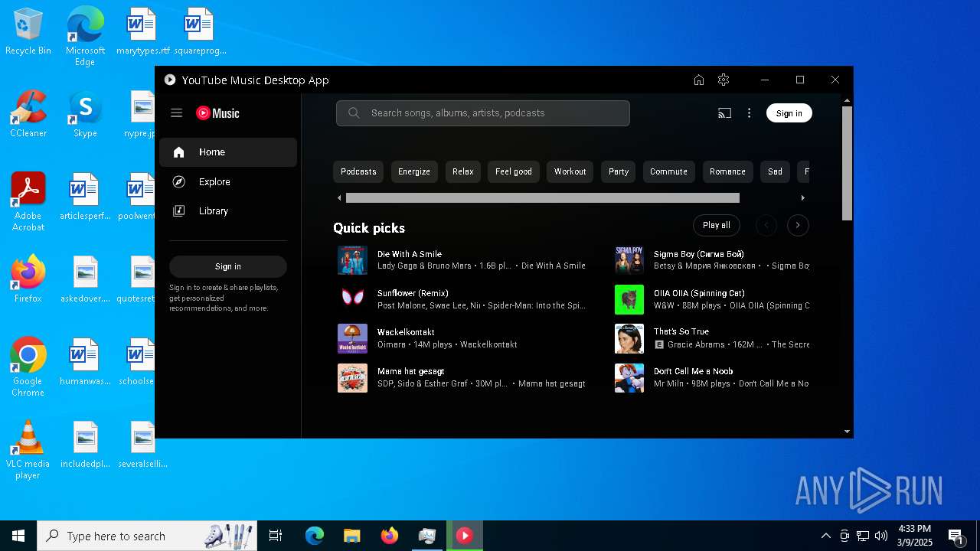Click the vertical scrollbar thumb

(847, 163)
